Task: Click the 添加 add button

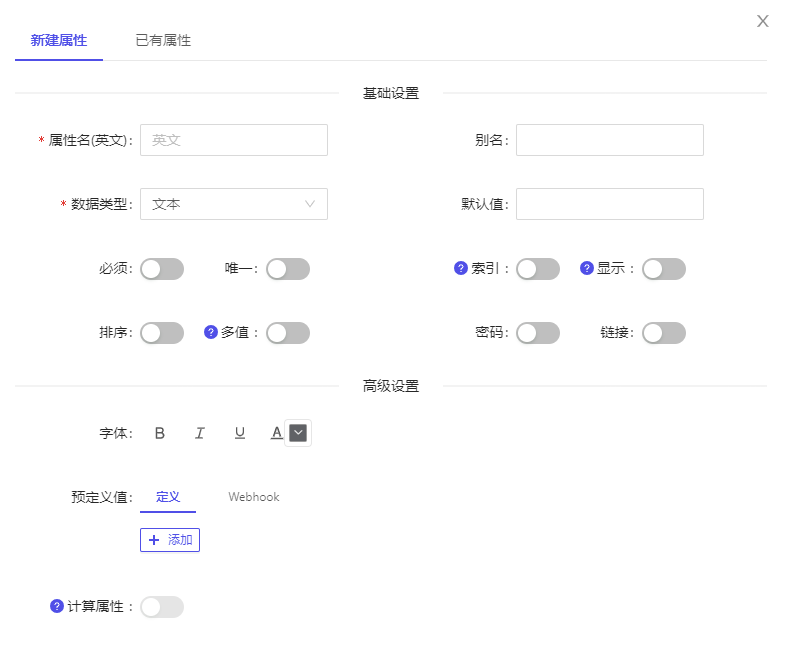Action: tap(170, 540)
